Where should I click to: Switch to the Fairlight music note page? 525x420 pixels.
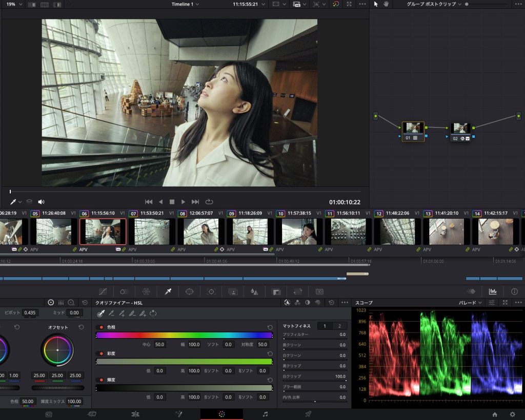click(265, 414)
